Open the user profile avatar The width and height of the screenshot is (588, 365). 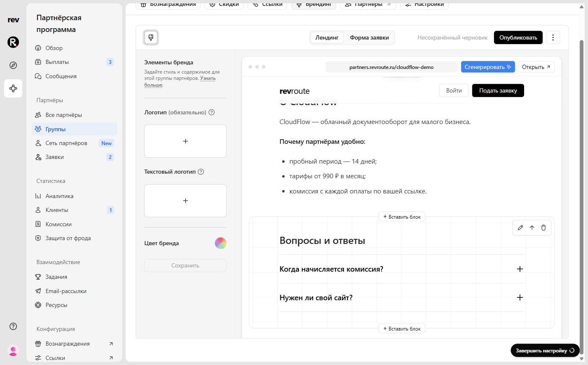pyautogui.click(x=13, y=350)
